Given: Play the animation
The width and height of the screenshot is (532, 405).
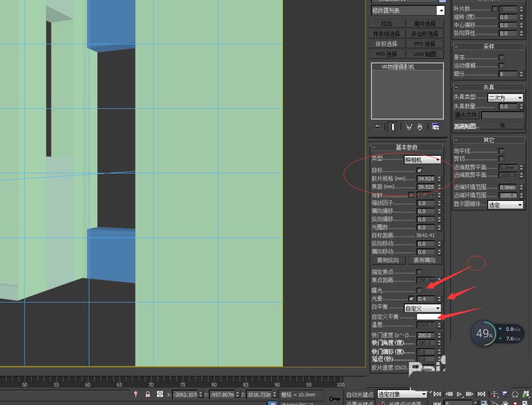Looking at the screenshot, I should (459, 394).
